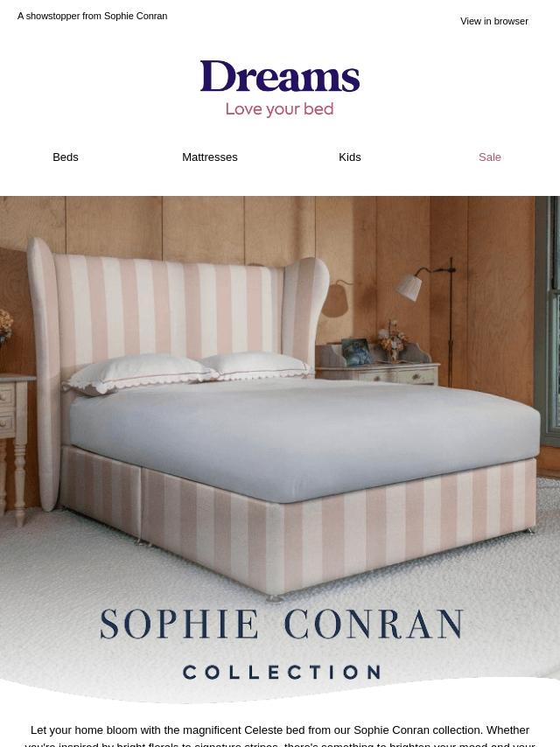Click the Celeste bed description paragraph
Viewport: 560px width, 747px height.
(x=280, y=736)
